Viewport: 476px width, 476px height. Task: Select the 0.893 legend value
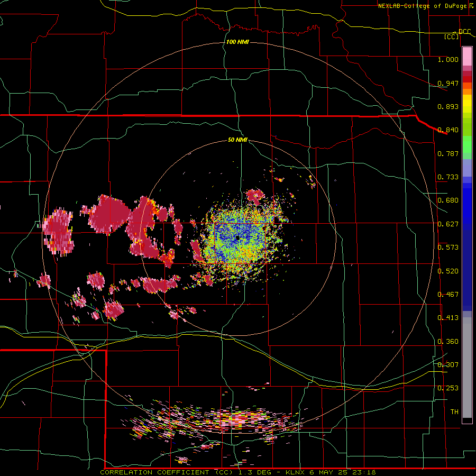point(448,106)
